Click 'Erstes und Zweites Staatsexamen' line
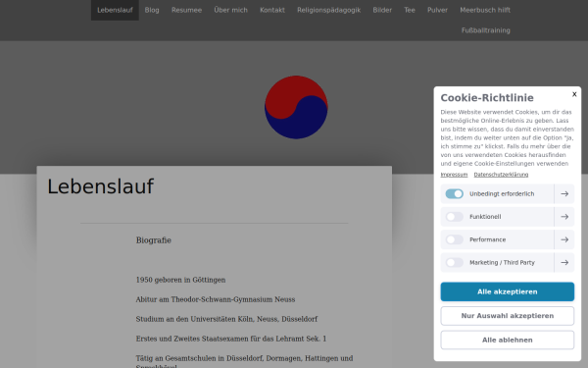Image resolution: width=588 pixels, height=368 pixels. click(x=231, y=339)
